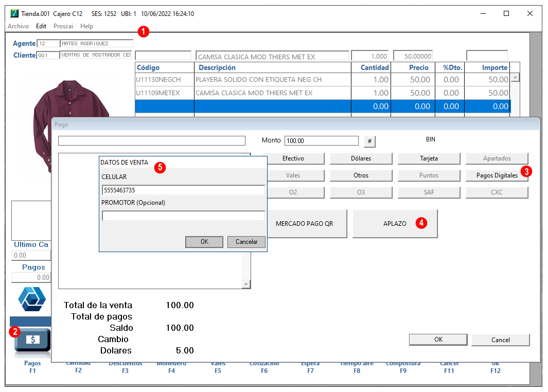The image size is (548, 392).
Task: Focus the CELULAR phone number field
Action: (x=184, y=190)
